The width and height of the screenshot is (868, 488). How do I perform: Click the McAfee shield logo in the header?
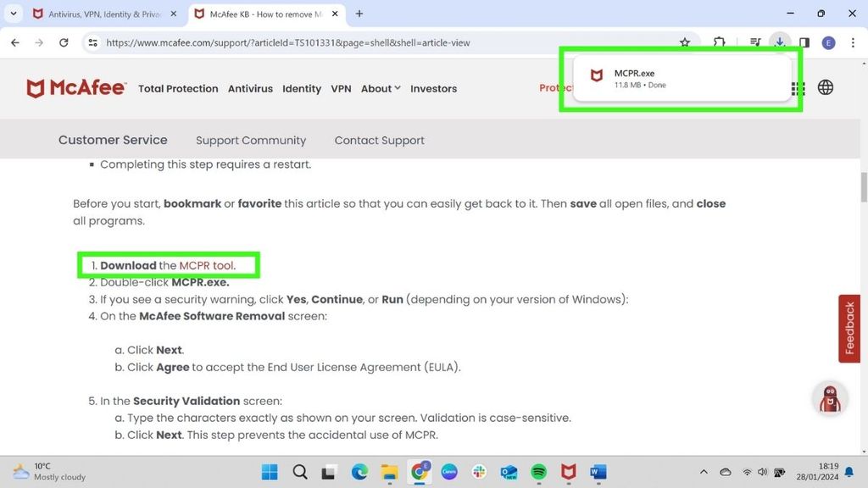[38, 87]
